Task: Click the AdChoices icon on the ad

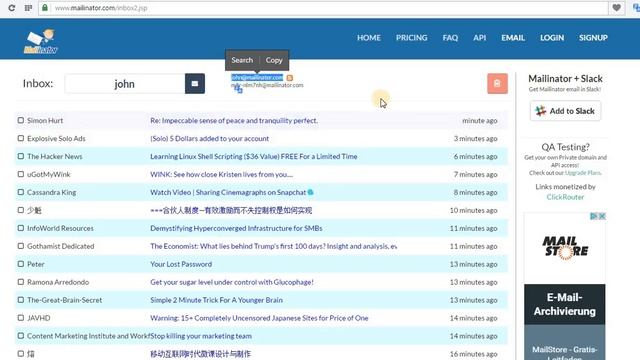Action: (x=594, y=216)
